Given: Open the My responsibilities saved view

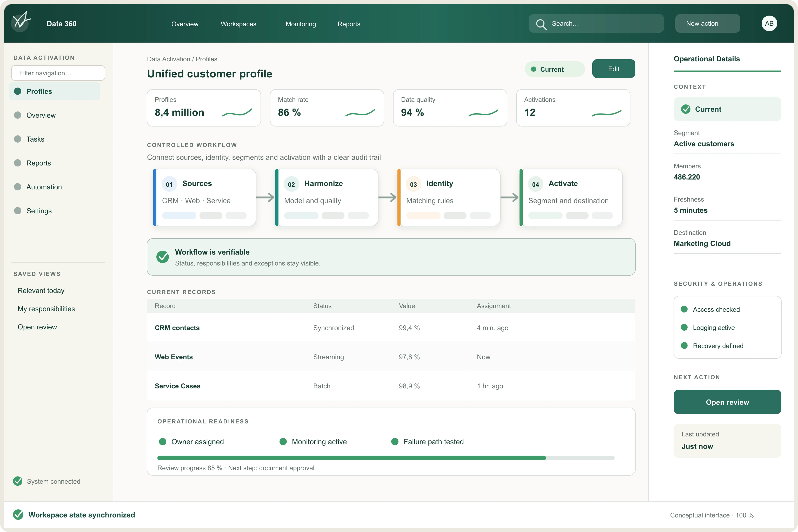Looking at the screenshot, I should (x=46, y=309).
